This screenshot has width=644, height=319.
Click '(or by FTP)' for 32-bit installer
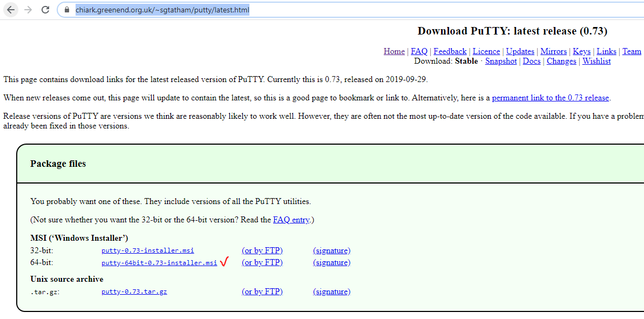coord(262,250)
